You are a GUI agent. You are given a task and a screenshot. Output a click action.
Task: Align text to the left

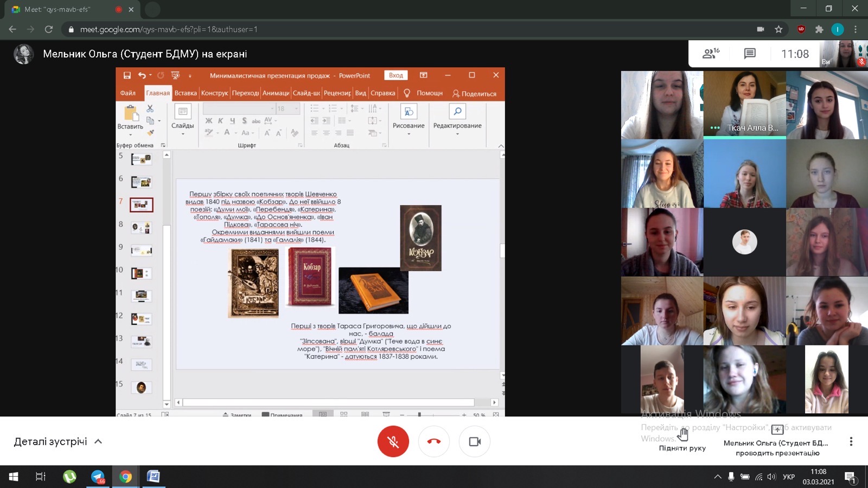pos(314,133)
